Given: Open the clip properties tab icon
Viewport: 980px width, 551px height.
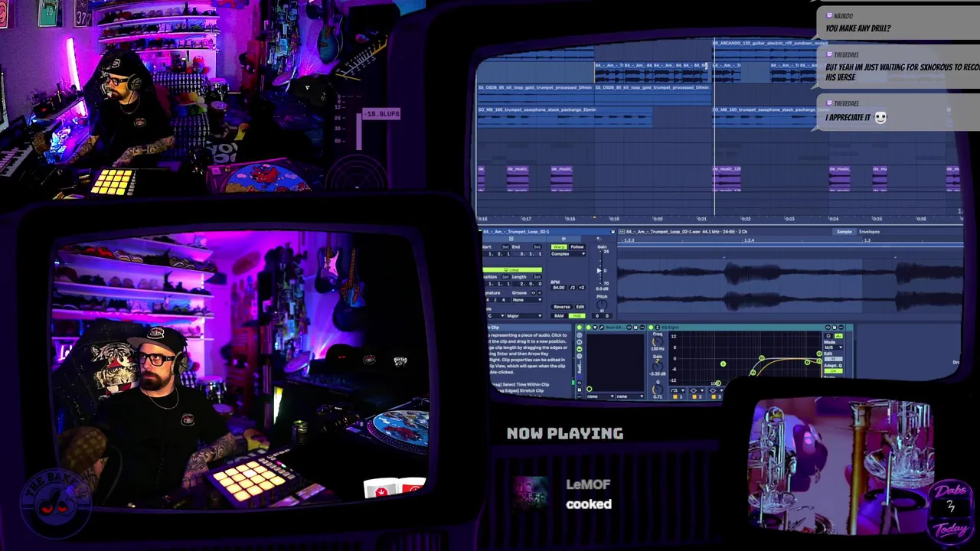Looking at the screenshot, I should 511,239.
